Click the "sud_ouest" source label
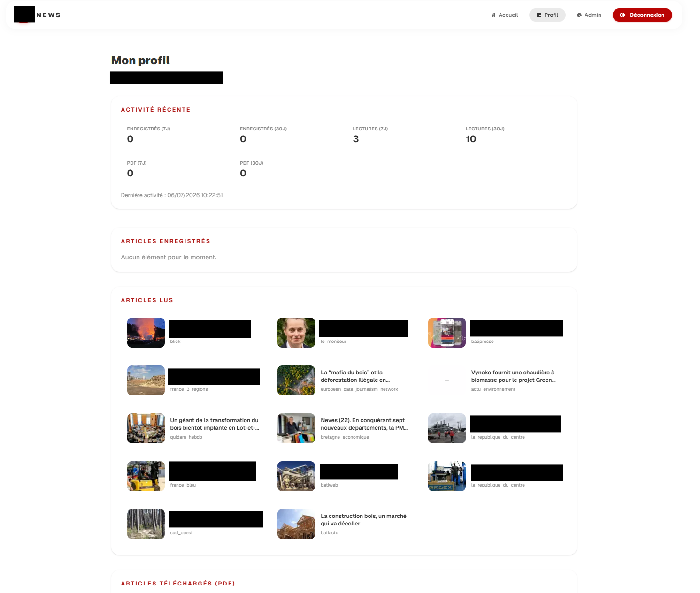700x593 pixels. pos(181,533)
